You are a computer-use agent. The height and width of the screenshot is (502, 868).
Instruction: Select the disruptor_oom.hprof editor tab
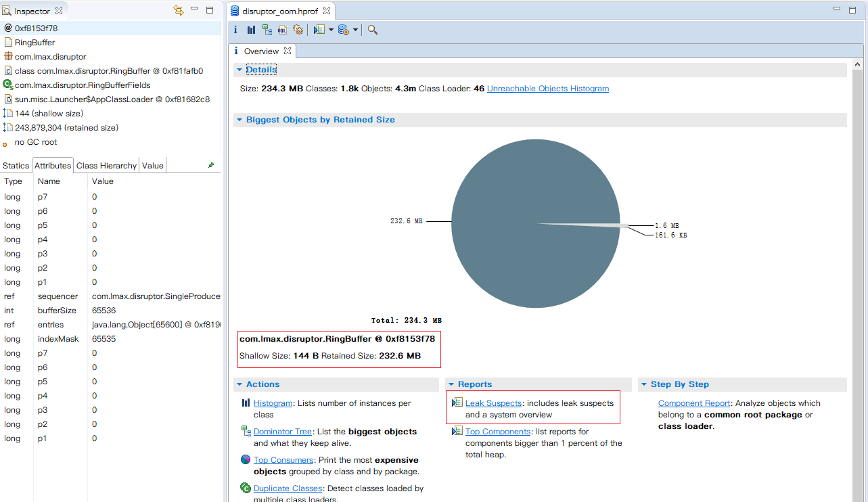281,11
